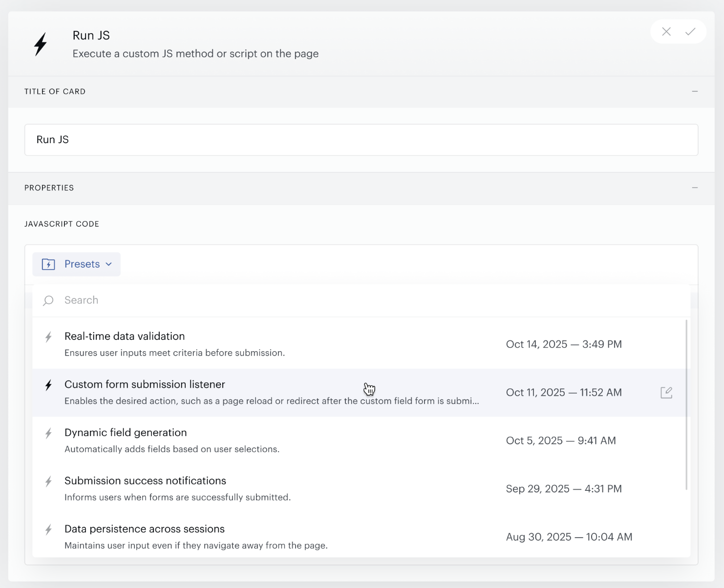Screen dimensions: 724x588
Task: Click the 'JAVASCRIPT CODE' label
Action: coord(62,224)
